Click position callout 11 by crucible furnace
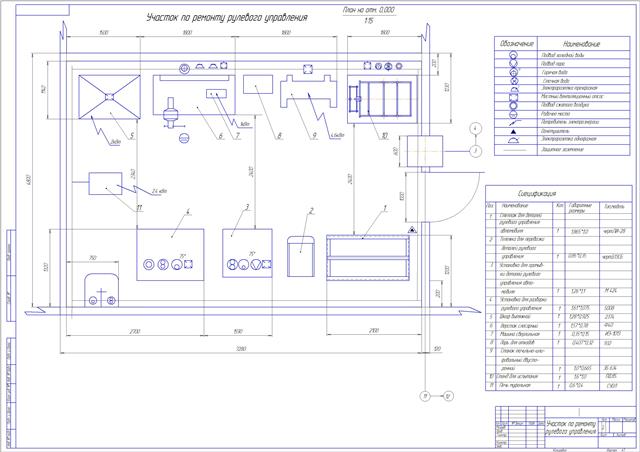640x452 pixels. click(139, 208)
